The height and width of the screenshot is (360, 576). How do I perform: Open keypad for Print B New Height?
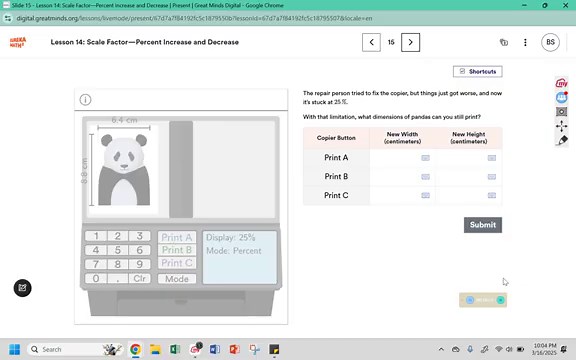click(492, 177)
